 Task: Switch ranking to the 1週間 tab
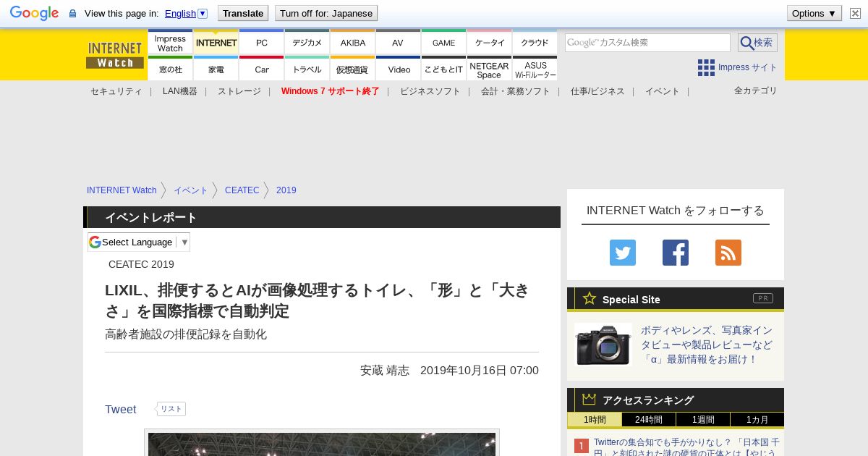click(x=702, y=420)
